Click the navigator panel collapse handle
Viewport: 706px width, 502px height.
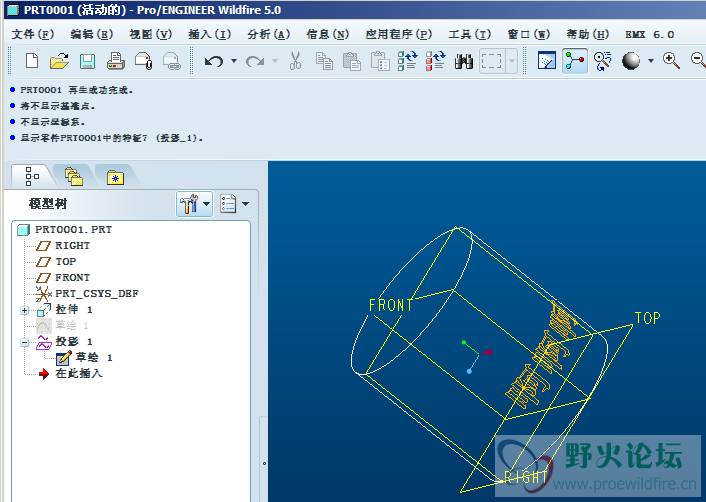point(264,463)
